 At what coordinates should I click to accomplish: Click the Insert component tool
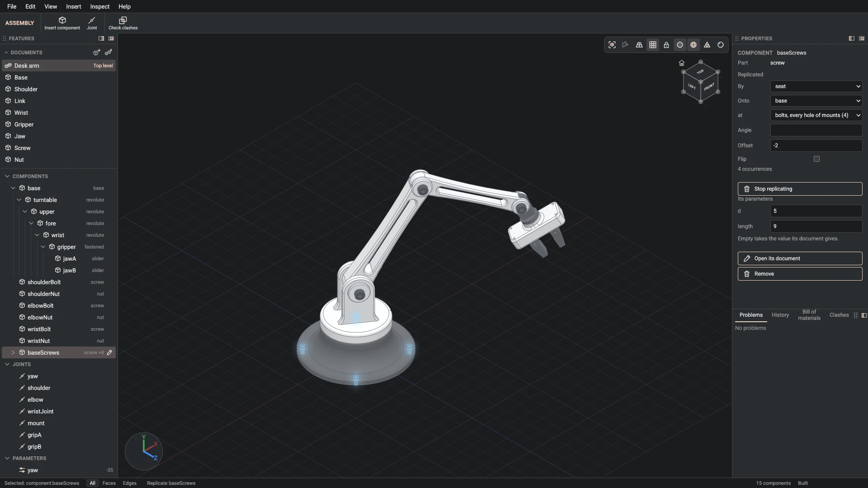62,23
